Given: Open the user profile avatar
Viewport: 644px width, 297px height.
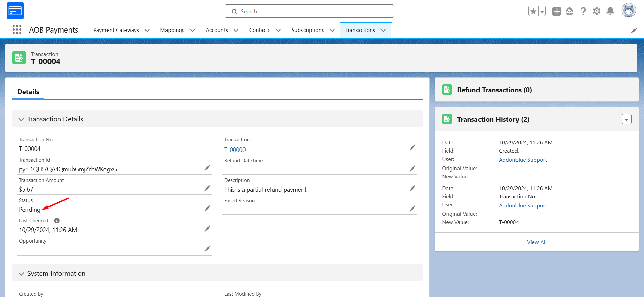Looking at the screenshot, I should click(x=628, y=11).
